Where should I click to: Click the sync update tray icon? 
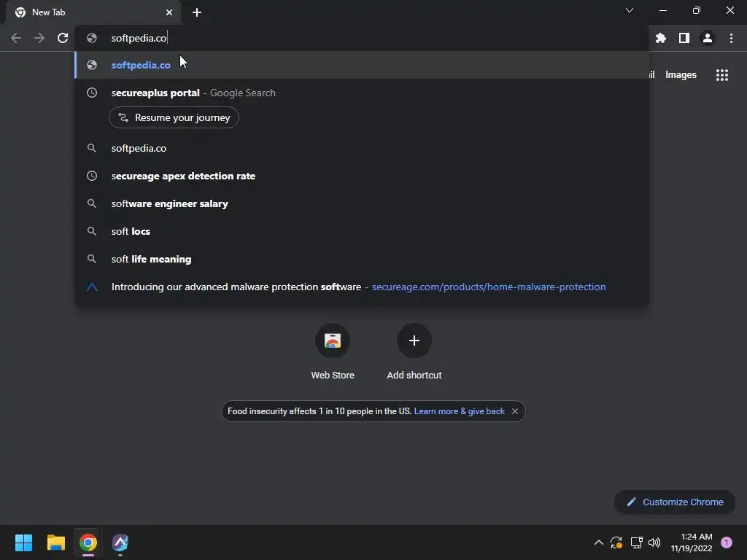[616, 542]
